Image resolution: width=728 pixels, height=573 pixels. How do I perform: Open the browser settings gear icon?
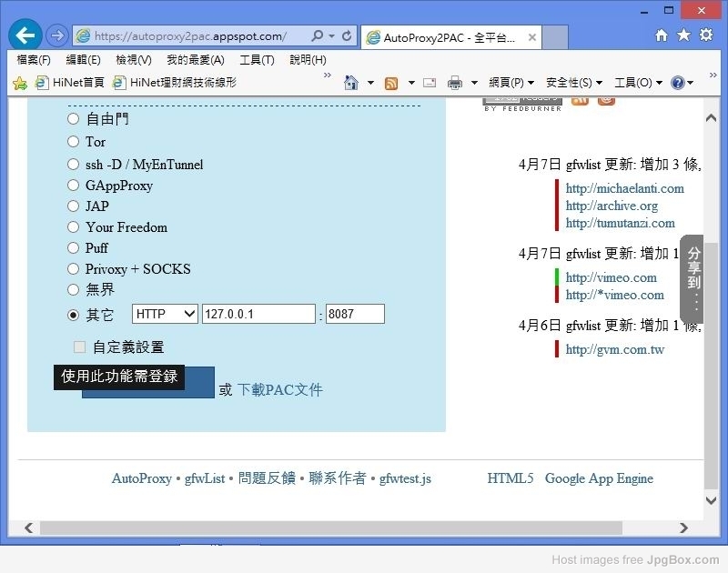coord(706,35)
